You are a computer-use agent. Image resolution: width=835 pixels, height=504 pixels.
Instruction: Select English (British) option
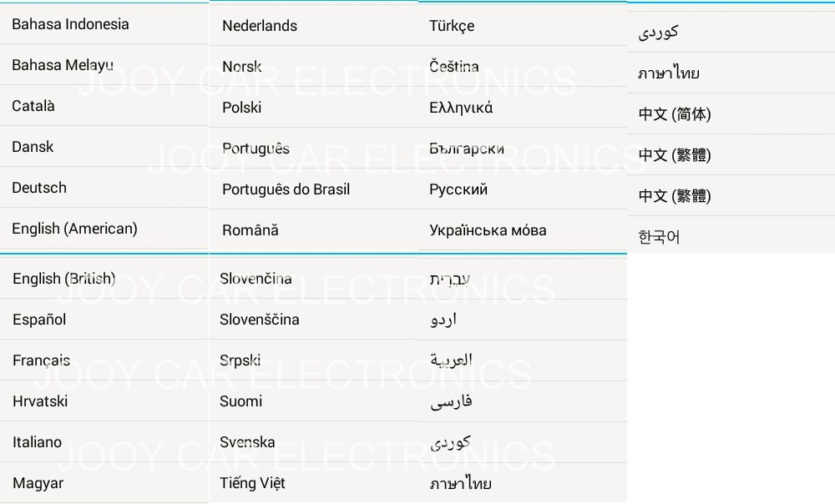point(64,279)
